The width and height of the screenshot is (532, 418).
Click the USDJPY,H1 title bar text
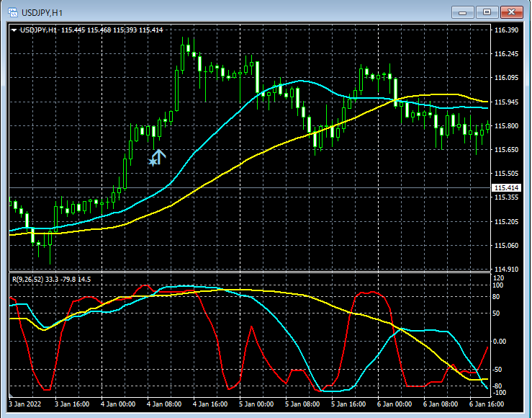click(x=42, y=13)
